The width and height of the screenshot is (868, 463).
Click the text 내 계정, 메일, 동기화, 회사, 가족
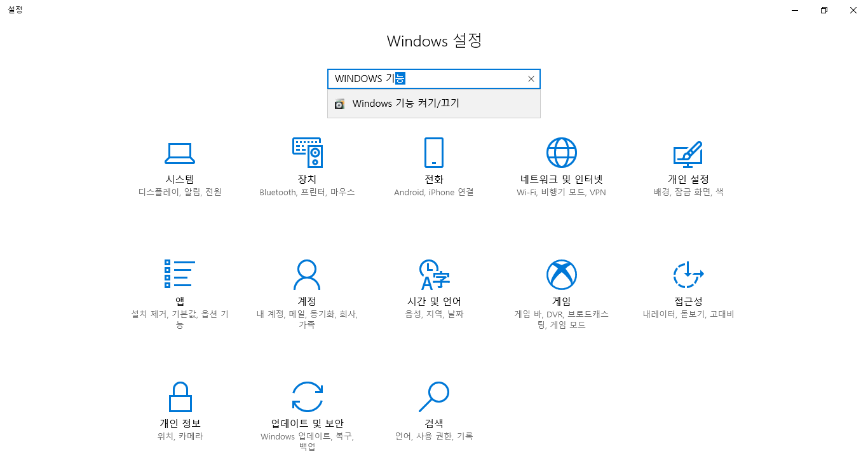click(x=307, y=319)
